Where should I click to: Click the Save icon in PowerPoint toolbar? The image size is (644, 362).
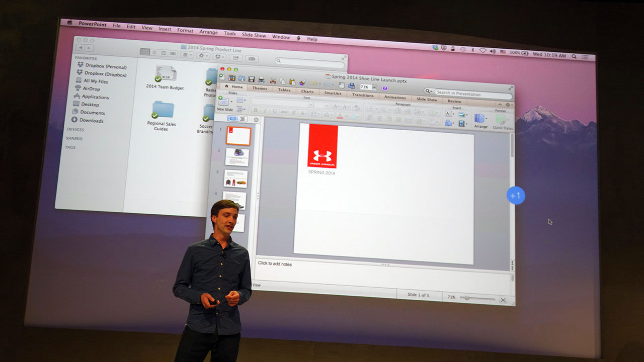pos(251,79)
